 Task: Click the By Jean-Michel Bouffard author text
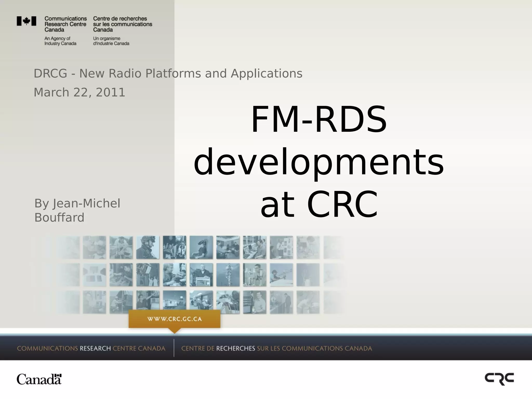click(77, 210)
